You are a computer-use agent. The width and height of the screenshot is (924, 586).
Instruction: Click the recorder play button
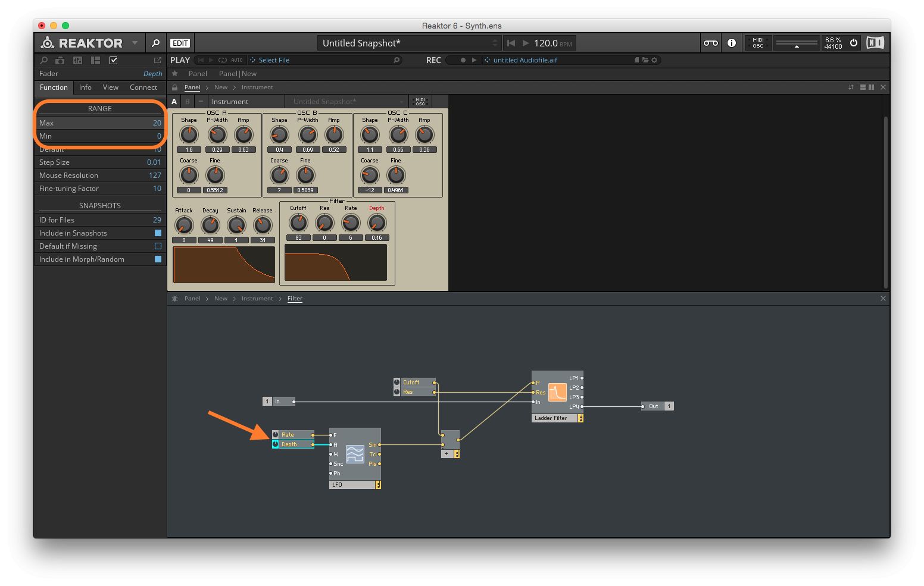pyautogui.click(x=474, y=60)
